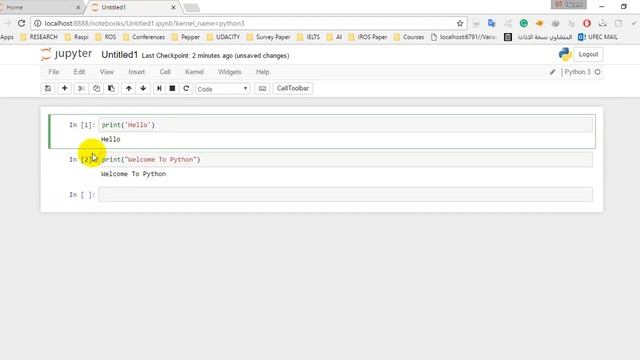Open the command palette keyboard icon
This screenshot has width=640, height=360.
click(262, 89)
